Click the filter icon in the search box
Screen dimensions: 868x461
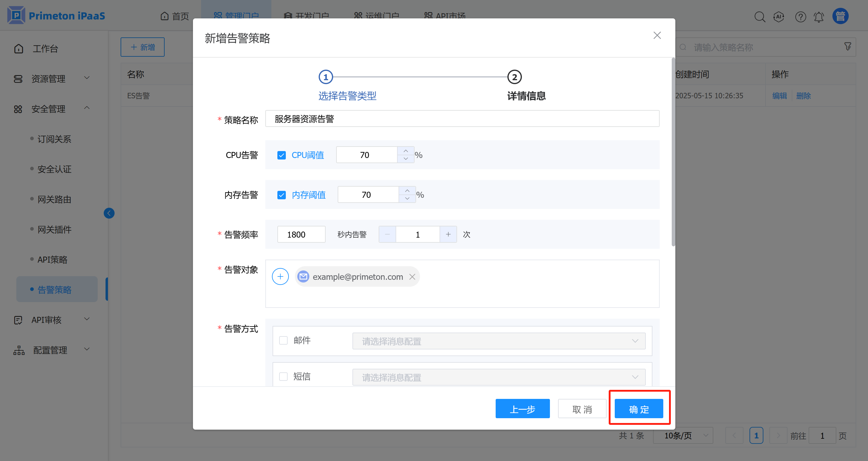click(x=848, y=47)
